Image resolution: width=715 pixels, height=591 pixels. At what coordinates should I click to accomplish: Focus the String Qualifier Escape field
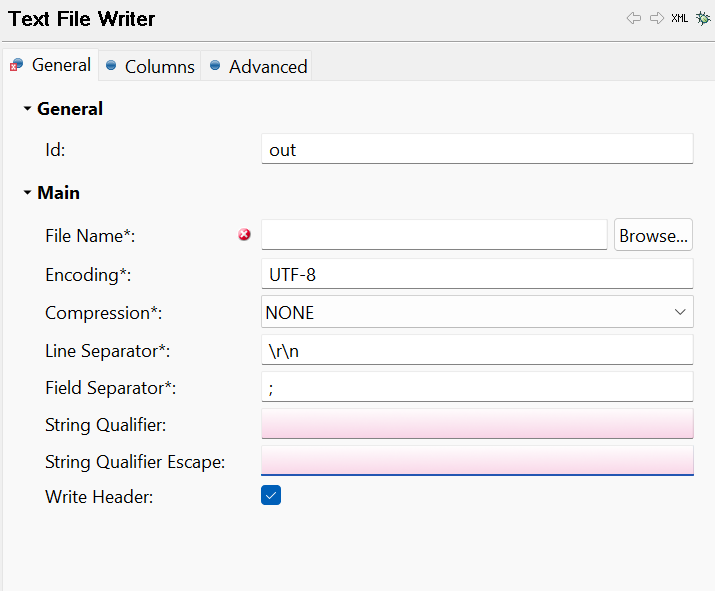pos(477,460)
